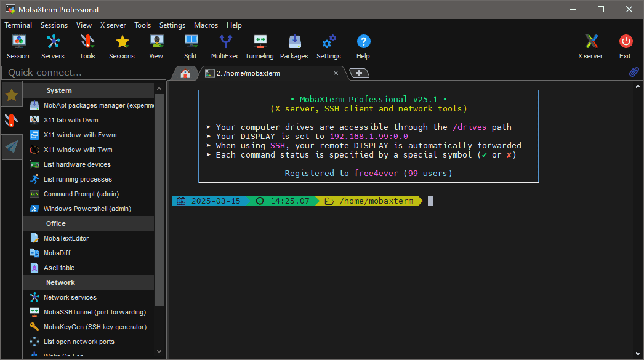Click the 2025-03-15 prompt date

tap(215, 201)
